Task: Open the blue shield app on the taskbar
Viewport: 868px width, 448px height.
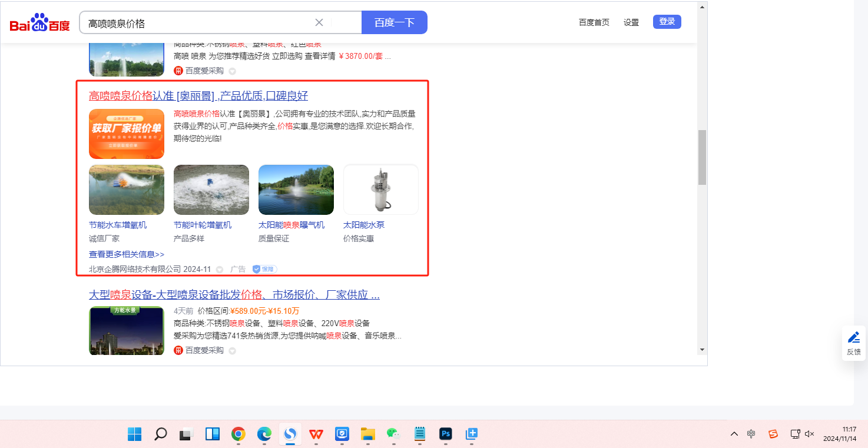Action: tap(342, 434)
